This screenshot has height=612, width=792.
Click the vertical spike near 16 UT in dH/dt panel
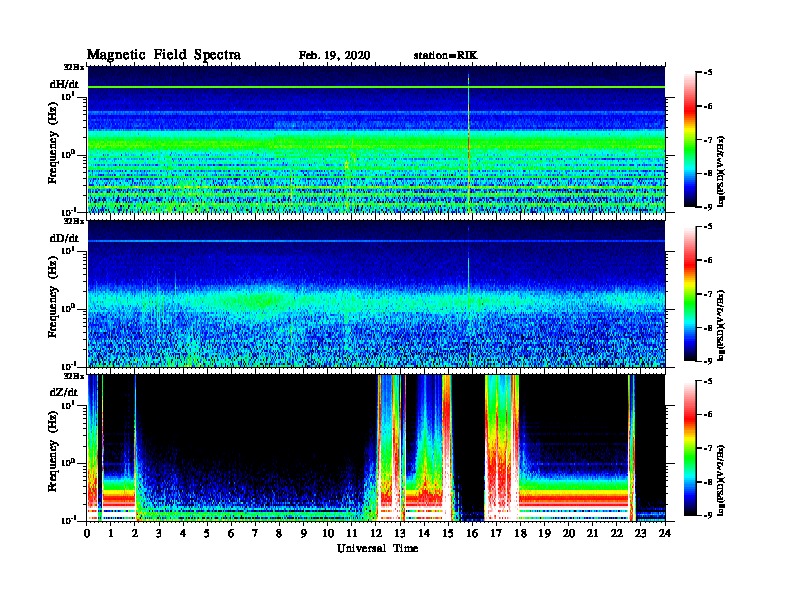(468, 144)
